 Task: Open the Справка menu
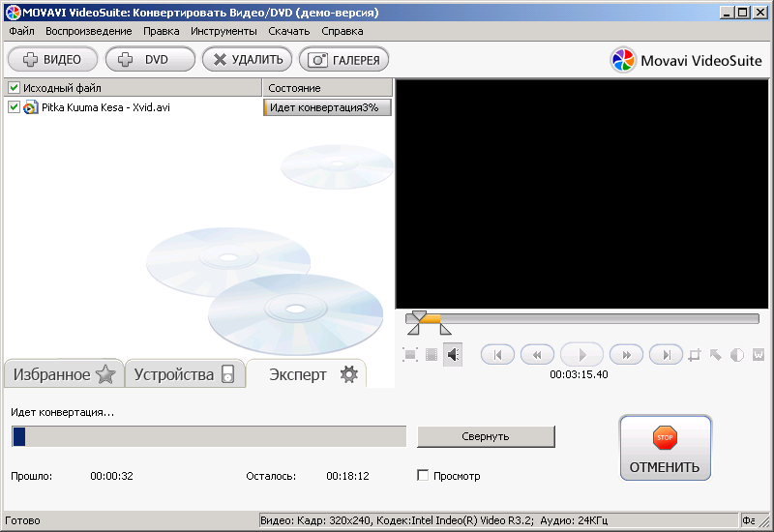(342, 31)
